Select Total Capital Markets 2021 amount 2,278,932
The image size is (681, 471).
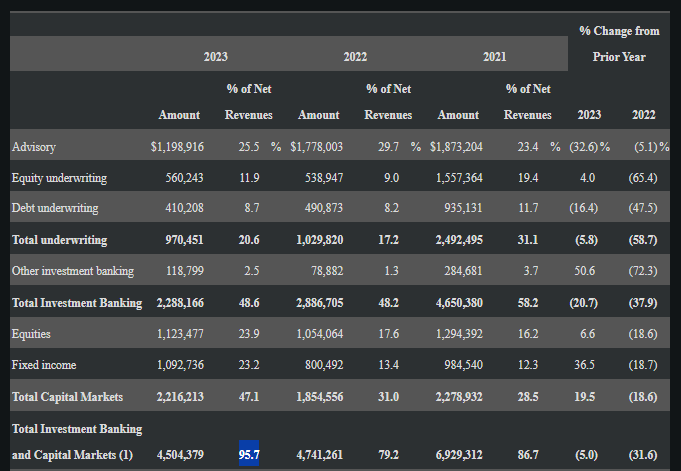459,397
